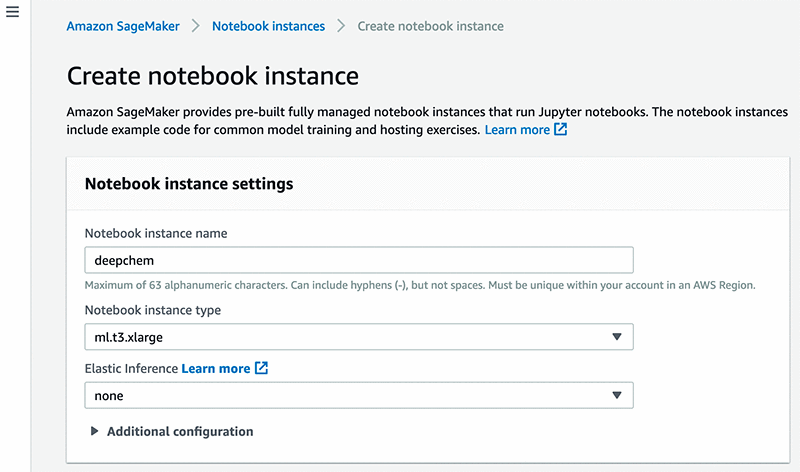Click the arrow on the none selector

coord(617,396)
